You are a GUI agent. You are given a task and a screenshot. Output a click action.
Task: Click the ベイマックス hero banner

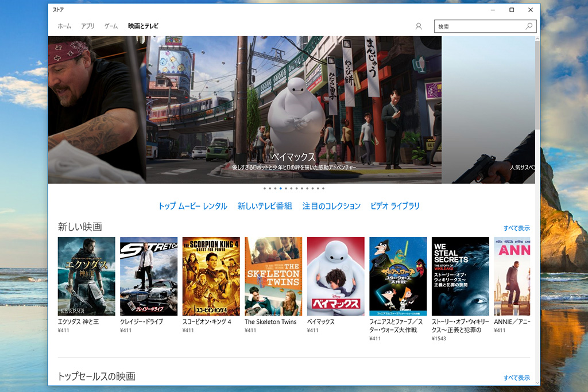click(x=293, y=109)
